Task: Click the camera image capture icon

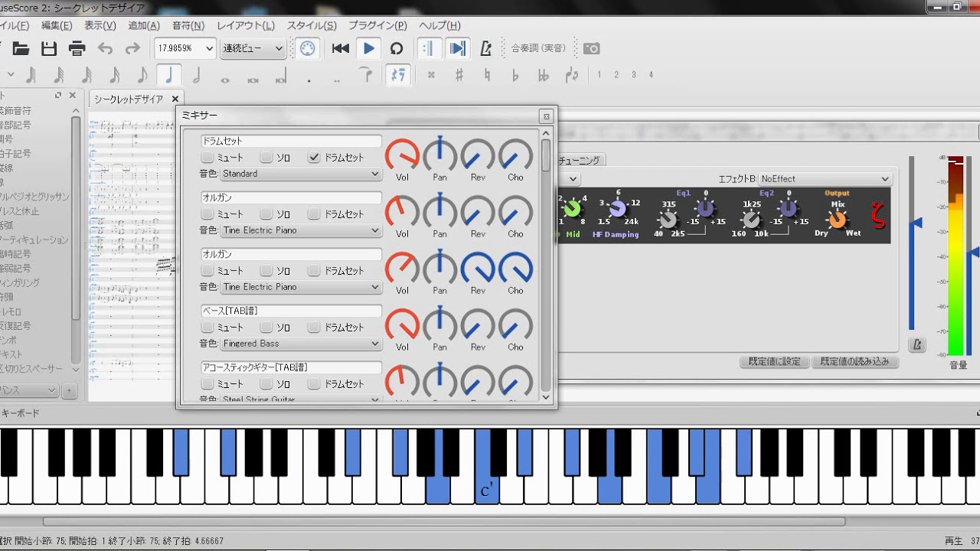Action: pyautogui.click(x=592, y=48)
